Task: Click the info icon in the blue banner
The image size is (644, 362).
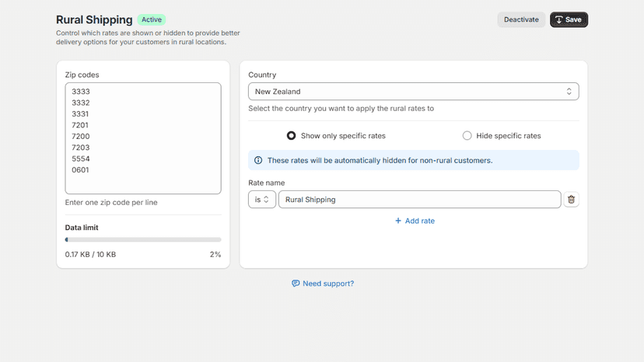Action: pyautogui.click(x=258, y=160)
